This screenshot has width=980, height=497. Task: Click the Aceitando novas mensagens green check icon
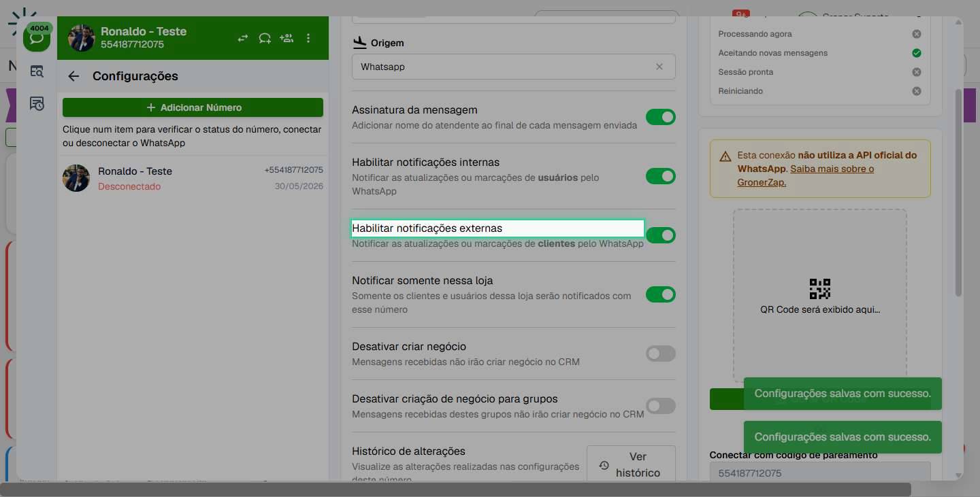tap(917, 53)
